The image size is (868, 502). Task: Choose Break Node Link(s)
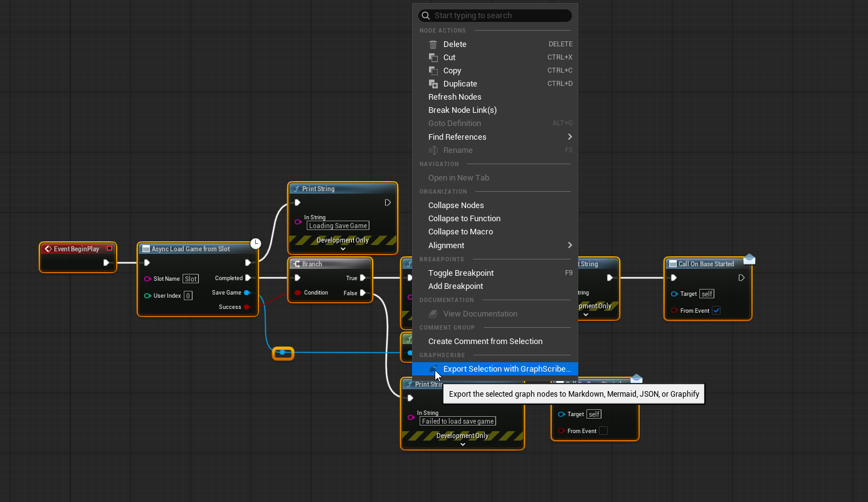[495, 110]
